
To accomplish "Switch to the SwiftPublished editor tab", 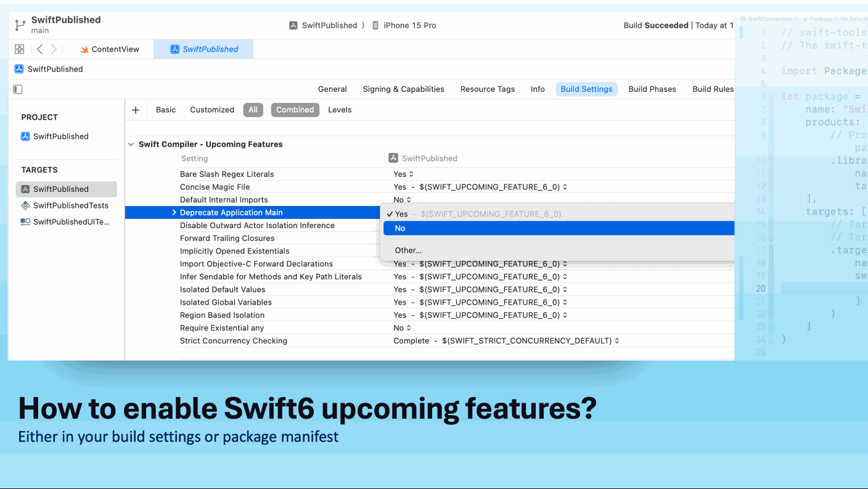I will [x=204, y=49].
